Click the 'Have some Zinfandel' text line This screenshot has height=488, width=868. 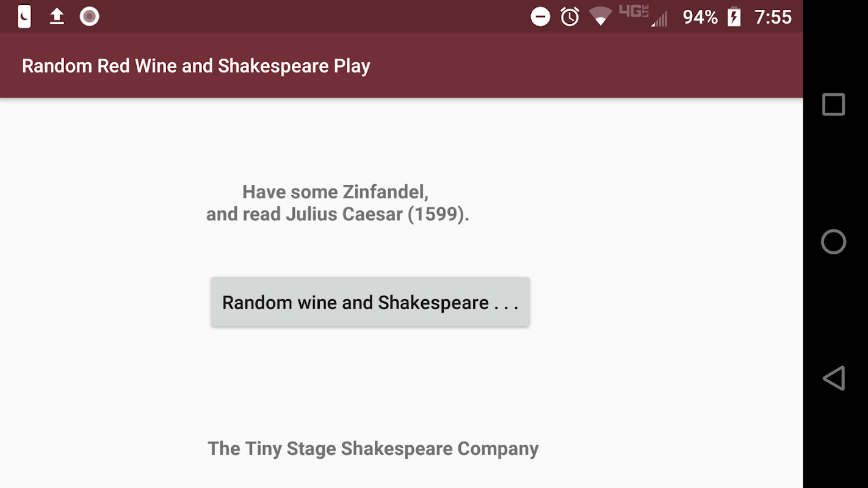(335, 192)
